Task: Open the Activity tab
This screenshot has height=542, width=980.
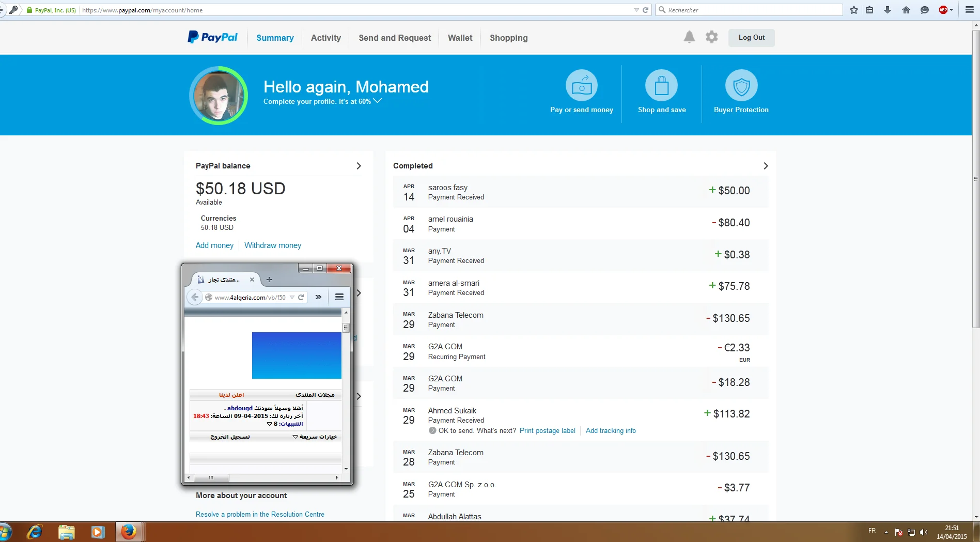Action: [x=325, y=38]
